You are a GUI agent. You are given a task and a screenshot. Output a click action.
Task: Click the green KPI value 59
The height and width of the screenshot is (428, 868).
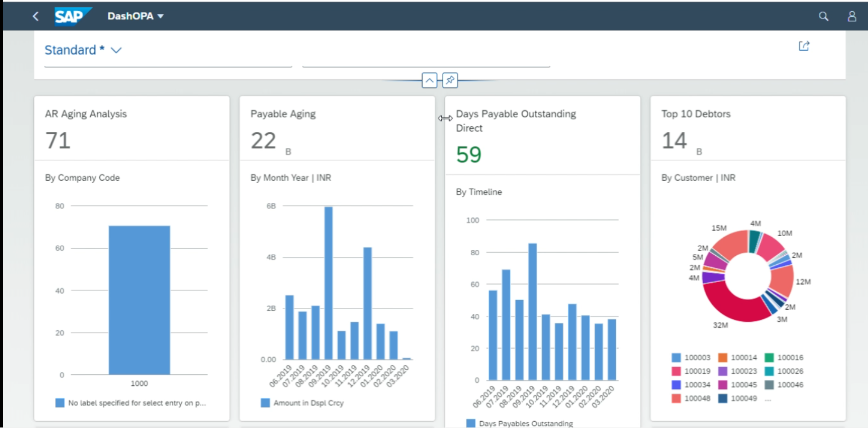(469, 155)
